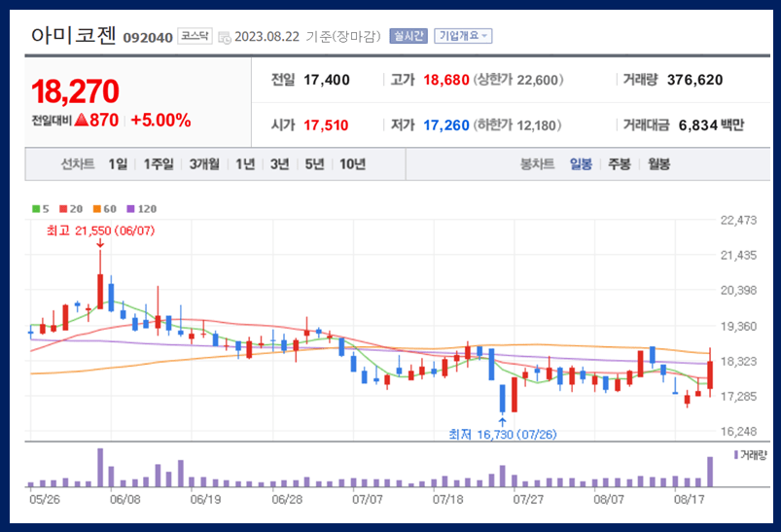
Task: Select the 1년 line chart tab
Action: [x=245, y=164]
